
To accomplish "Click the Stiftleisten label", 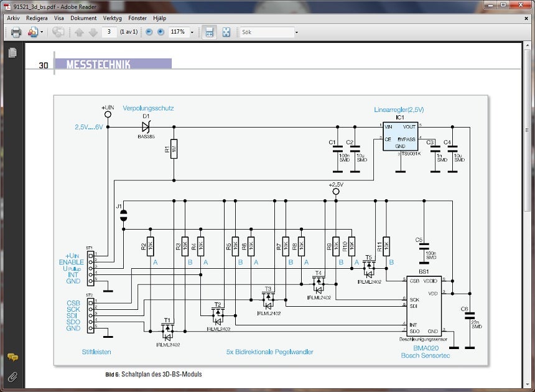I will click(96, 352).
